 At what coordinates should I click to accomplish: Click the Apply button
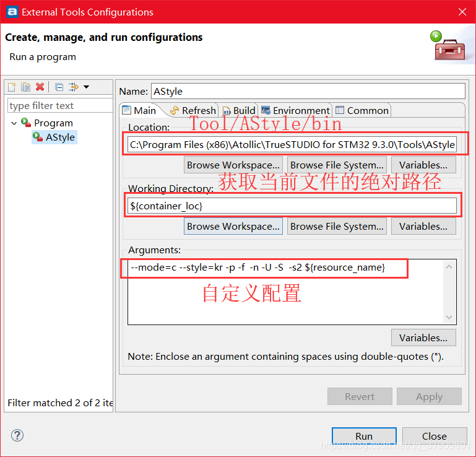point(429,396)
